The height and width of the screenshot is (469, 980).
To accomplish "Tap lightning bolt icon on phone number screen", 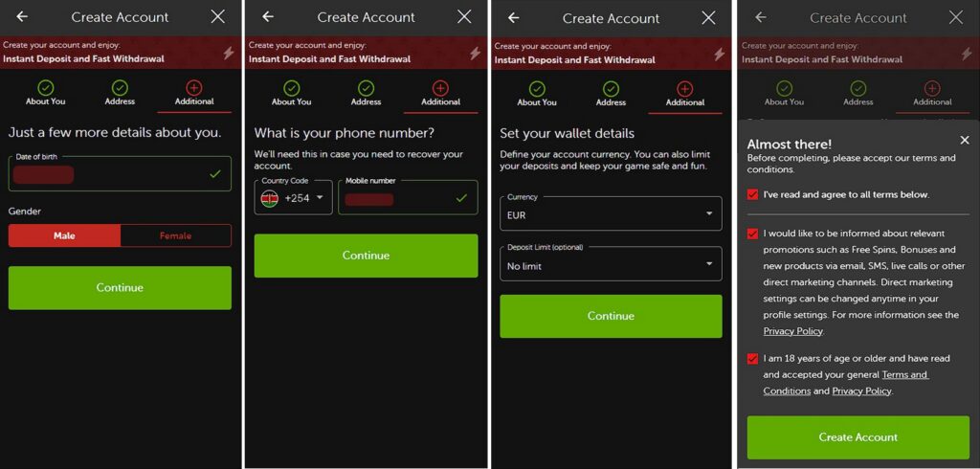I will (473, 53).
